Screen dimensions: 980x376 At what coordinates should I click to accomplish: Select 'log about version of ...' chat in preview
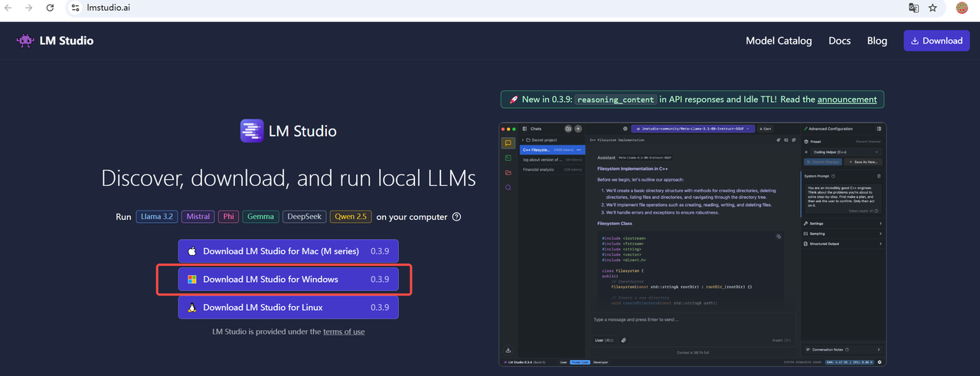point(552,159)
